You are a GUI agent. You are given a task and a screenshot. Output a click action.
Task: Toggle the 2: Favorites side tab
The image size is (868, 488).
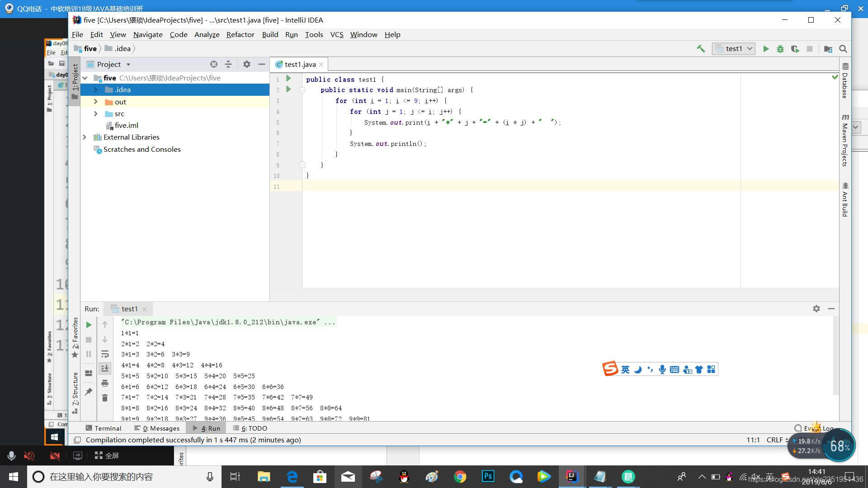(x=75, y=338)
